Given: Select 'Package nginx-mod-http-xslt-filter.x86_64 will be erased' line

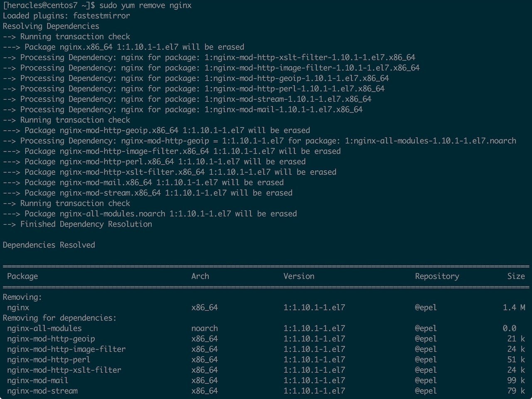Looking at the screenshot, I should [x=170, y=172].
